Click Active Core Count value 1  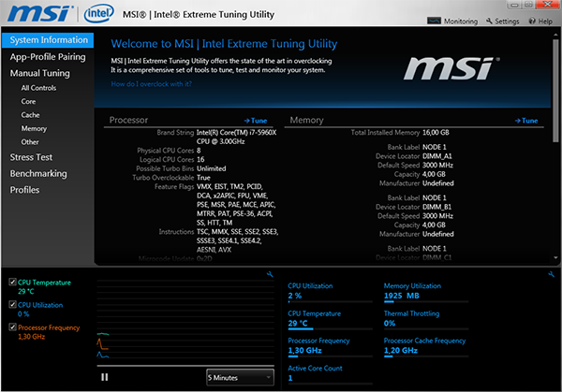click(x=290, y=378)
